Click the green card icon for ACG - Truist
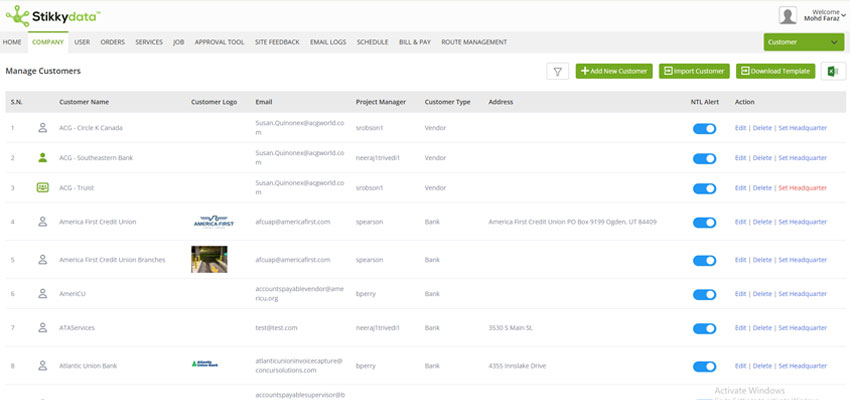This screenshot has height=400, width=850. tap(42, 188)
